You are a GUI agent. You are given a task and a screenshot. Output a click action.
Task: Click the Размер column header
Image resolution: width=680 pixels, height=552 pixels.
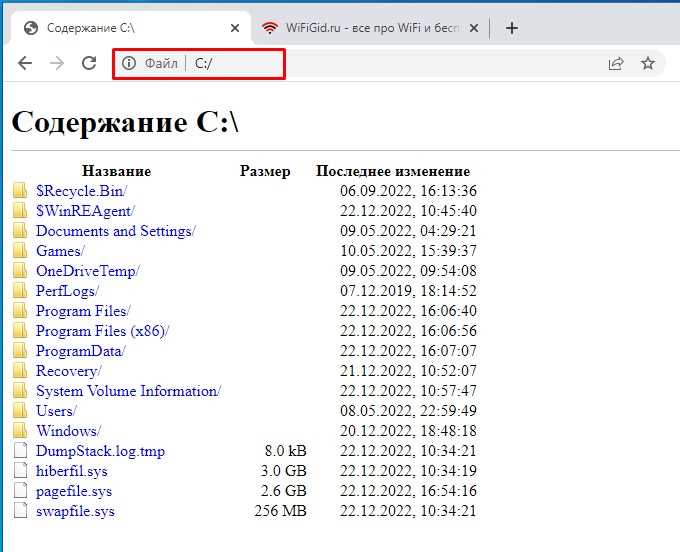[x=265, y=171]
